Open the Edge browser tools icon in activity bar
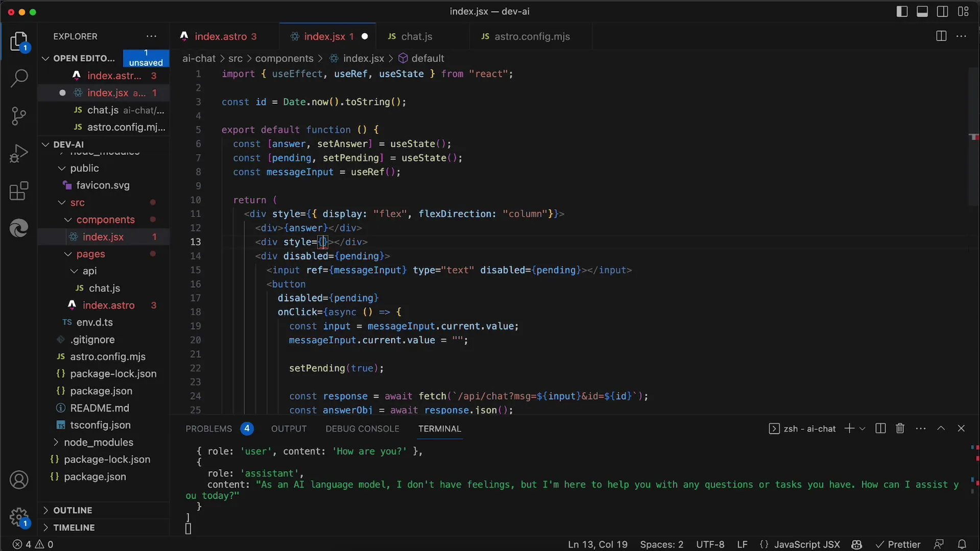 (19, 228)
